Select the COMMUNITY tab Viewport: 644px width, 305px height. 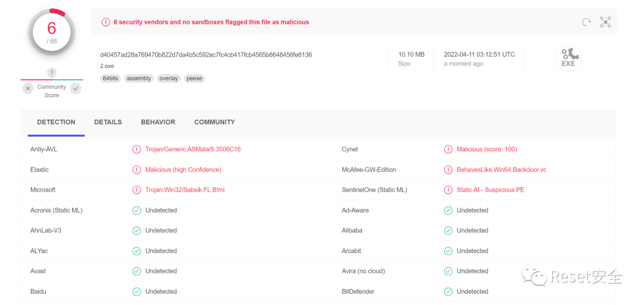pyautogui.click(x=215, y=122)
